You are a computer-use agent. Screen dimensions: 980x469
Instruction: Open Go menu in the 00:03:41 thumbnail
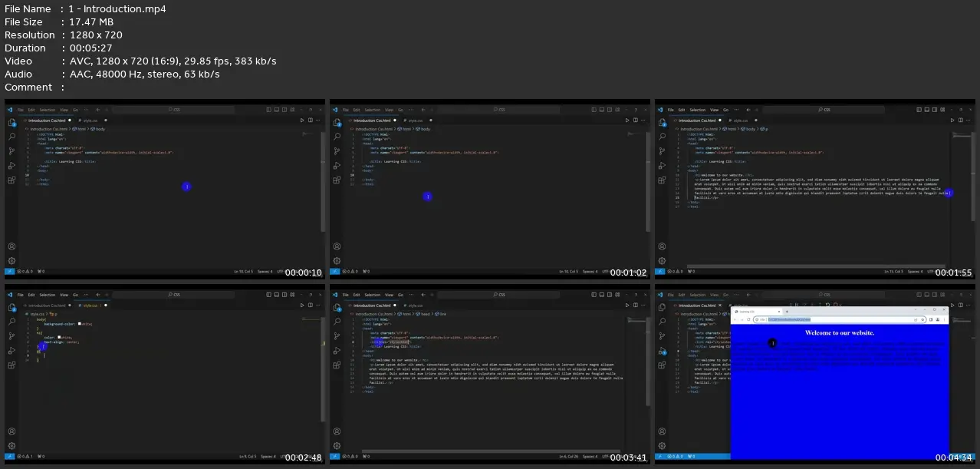click(x=400, y=295)
